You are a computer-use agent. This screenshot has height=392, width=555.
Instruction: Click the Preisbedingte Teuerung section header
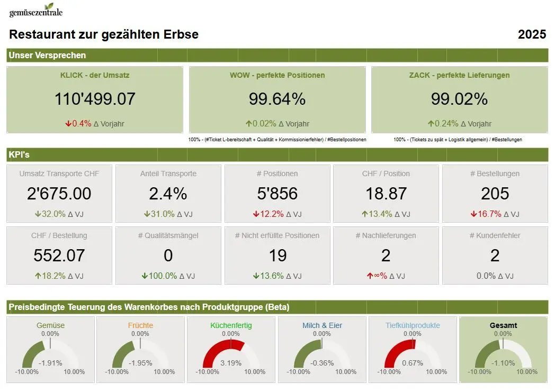[x=149, y=307]
